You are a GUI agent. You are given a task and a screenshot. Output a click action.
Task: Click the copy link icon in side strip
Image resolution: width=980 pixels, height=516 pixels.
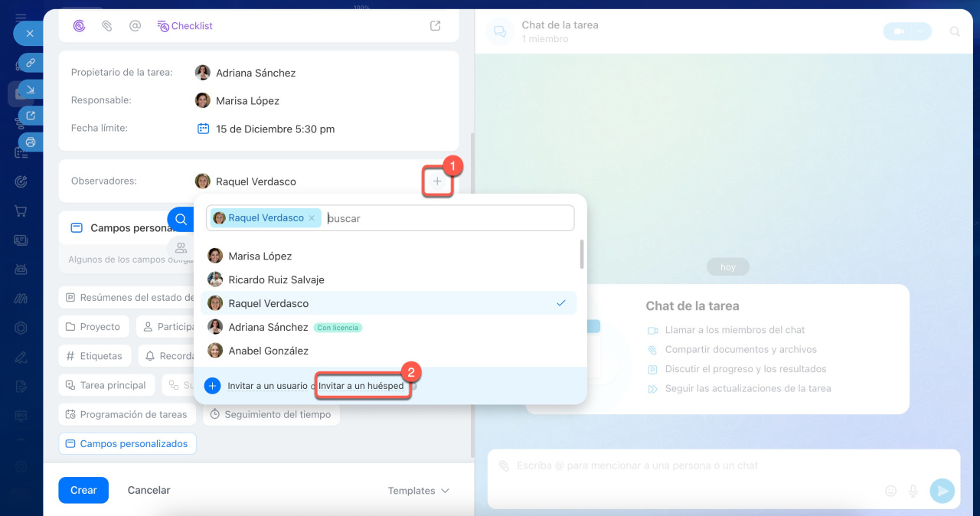[x=31, y=63]
